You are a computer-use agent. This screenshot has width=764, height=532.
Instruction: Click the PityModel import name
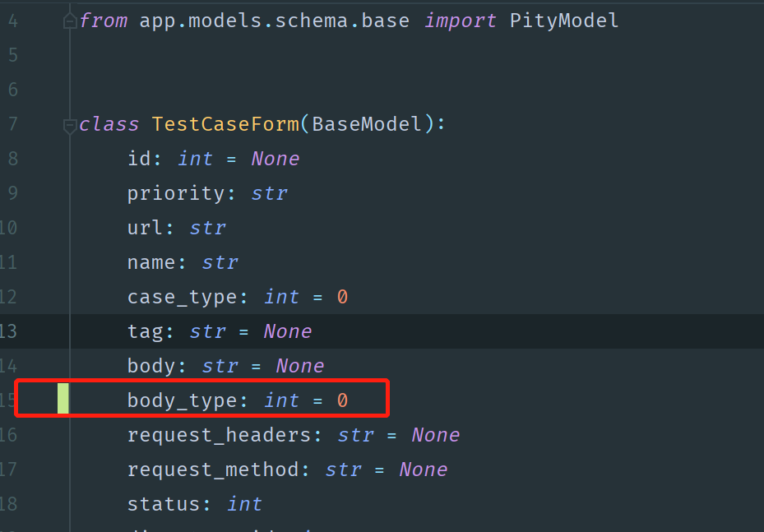coord(563,21)
